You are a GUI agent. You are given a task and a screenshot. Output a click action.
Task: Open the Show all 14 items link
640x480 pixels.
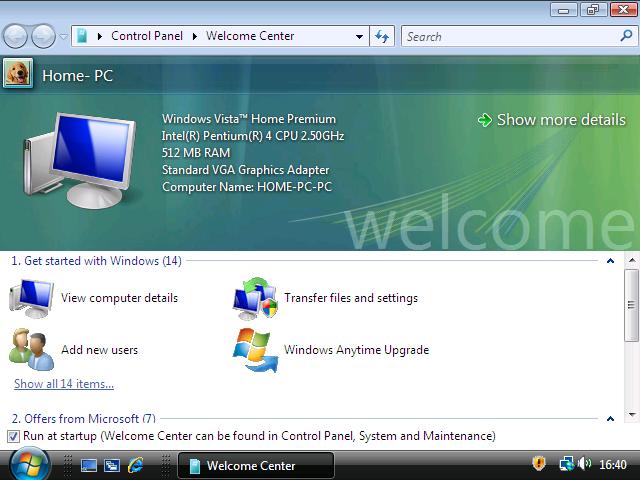64,384
